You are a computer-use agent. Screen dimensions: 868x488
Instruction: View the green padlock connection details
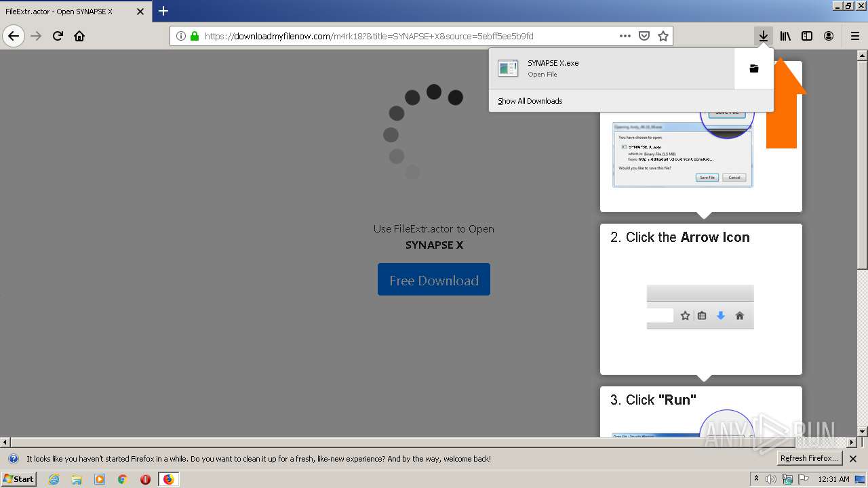(x=195, y=36)
